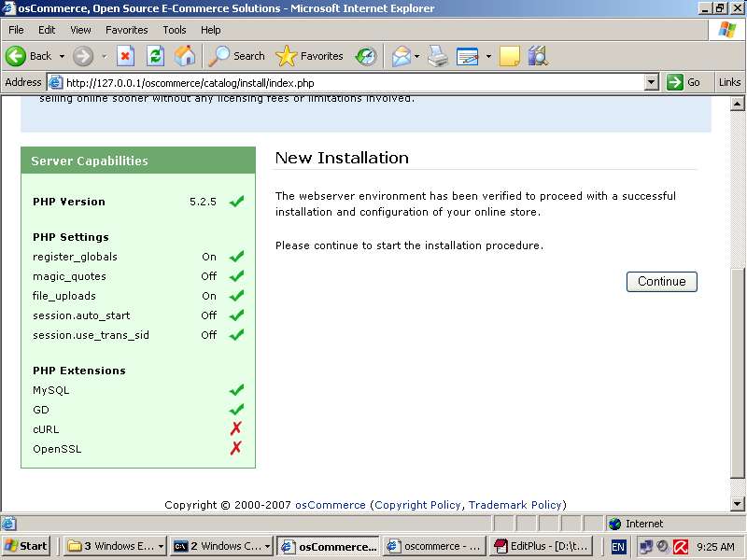Click the Refresh page icon
This screenshot has width=747, height=560.
tap(155, 56)
